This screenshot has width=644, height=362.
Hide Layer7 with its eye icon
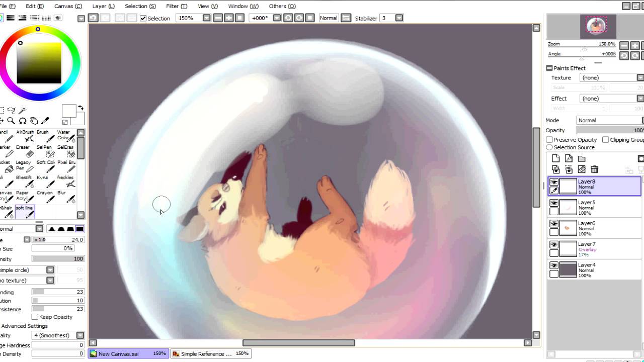[x=554, y=244]
